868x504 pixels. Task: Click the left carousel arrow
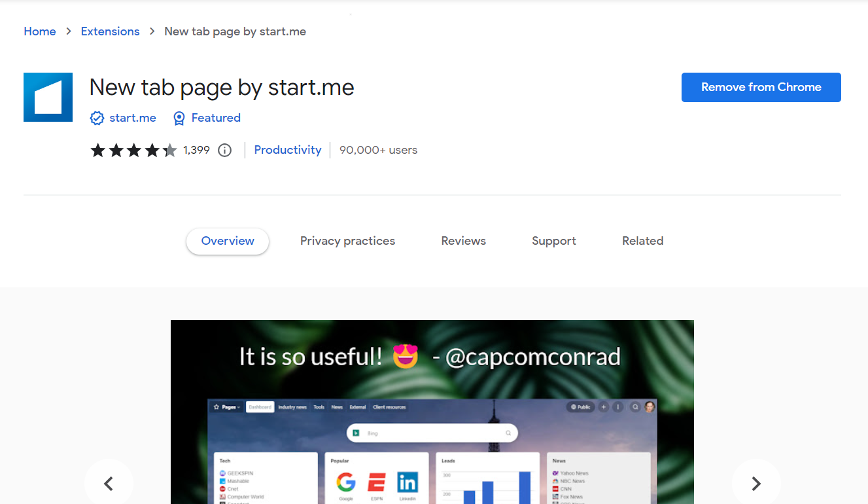pos(109,483)
